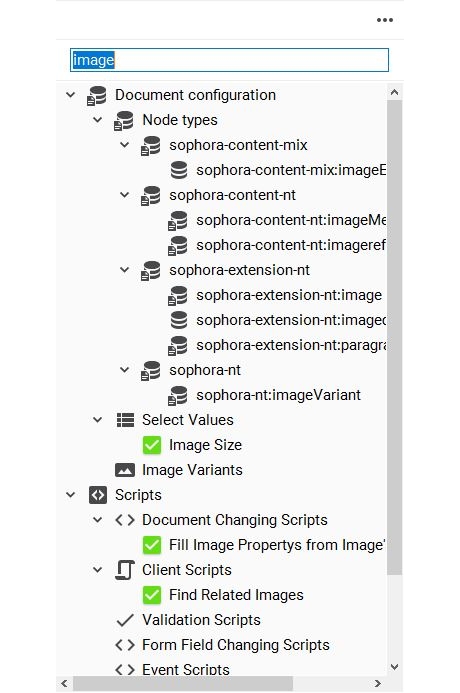Viewport: 460px width, 693px height.
Task: Click the green check beside Find Related Images
Action: pyautogui.click(x=152, y=595)
